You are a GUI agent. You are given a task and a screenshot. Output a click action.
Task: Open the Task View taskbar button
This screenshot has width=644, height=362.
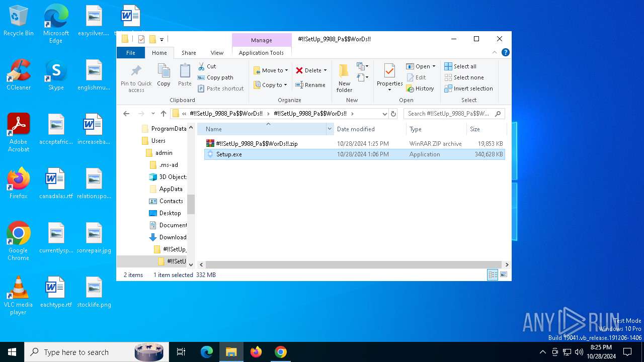(x=181, y=352)
